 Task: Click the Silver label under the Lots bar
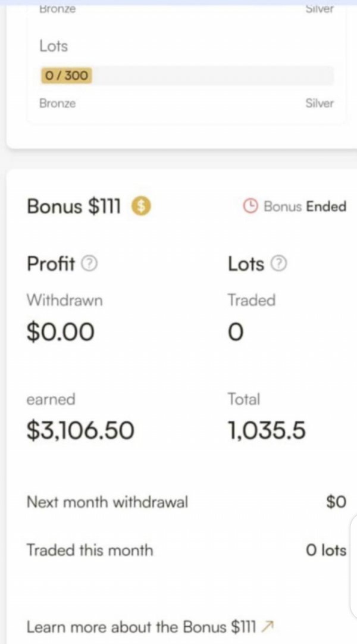[320, 103]
